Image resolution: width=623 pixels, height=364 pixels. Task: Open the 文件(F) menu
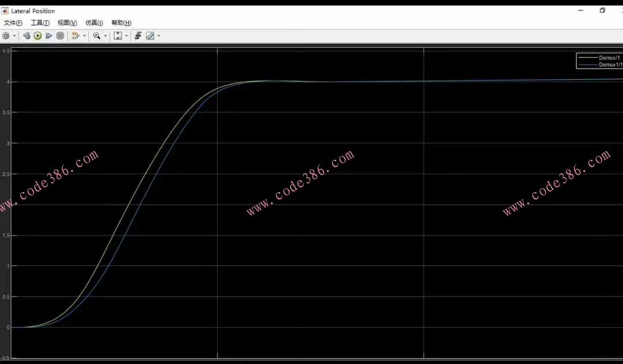[x=13, y=23]
